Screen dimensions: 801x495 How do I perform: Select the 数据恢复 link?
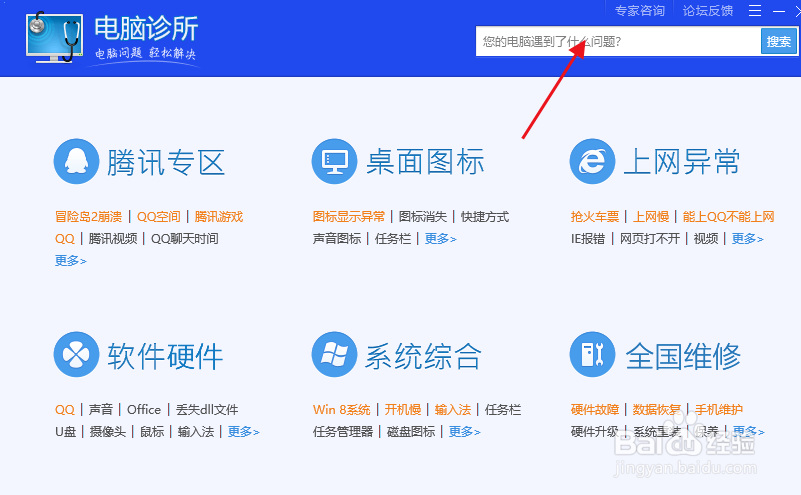pyautogui.click(x=657, y=410)
